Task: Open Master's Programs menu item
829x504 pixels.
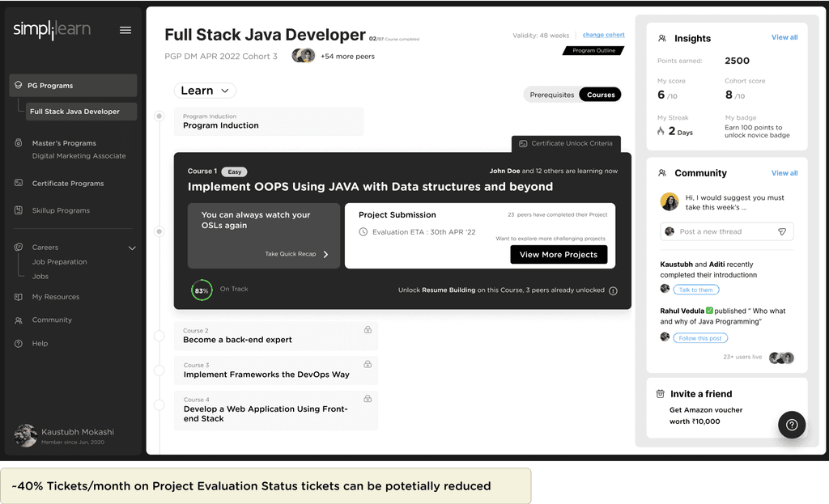Action: (x=64, y=142)
